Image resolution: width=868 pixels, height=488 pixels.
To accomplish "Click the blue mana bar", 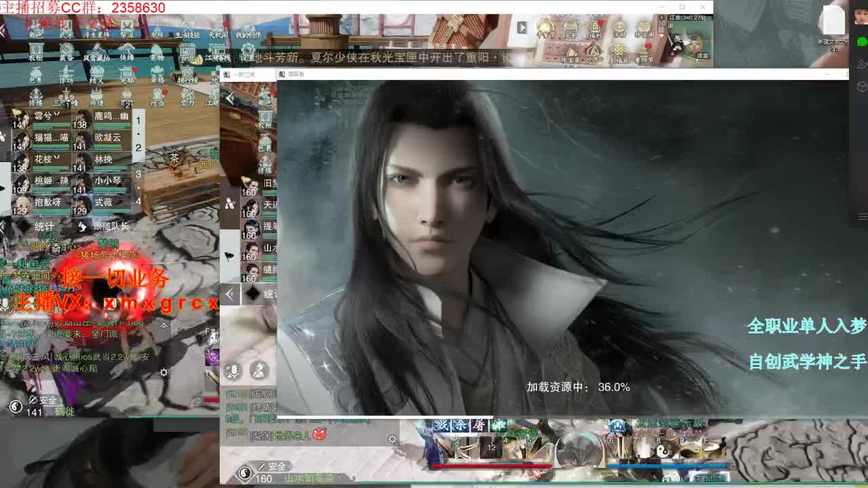I will click(668, 466).
